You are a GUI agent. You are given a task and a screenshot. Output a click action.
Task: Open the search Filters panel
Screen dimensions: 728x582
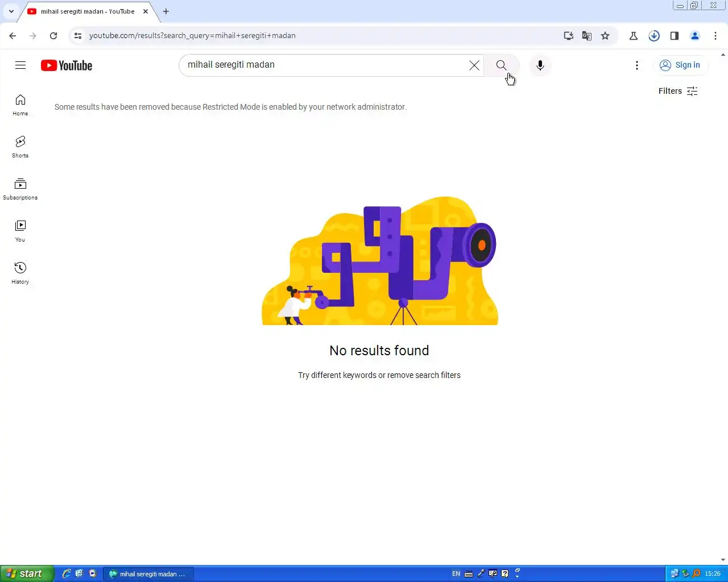(x=678, y=91)
